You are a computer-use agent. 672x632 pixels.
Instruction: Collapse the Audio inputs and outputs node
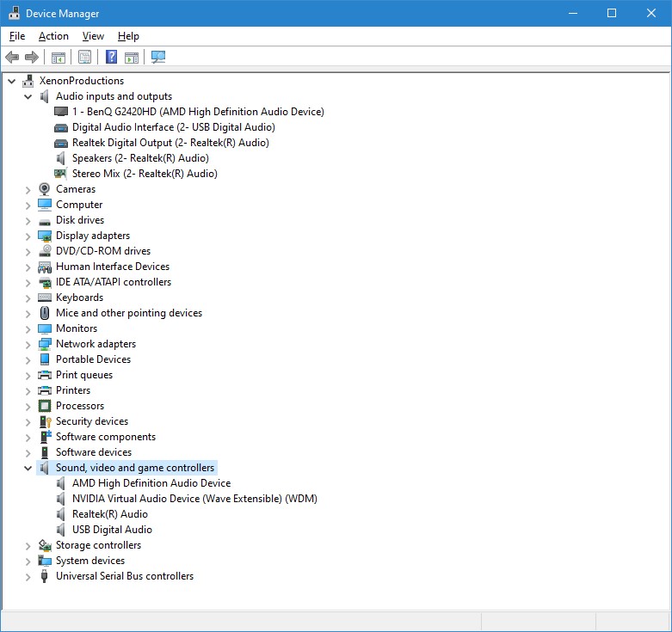click(28, 96)
